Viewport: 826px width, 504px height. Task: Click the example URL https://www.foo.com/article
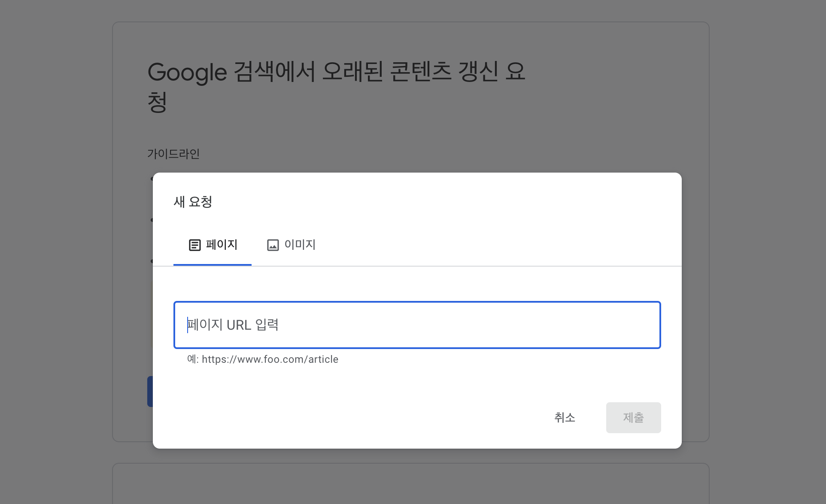point(270,359)
